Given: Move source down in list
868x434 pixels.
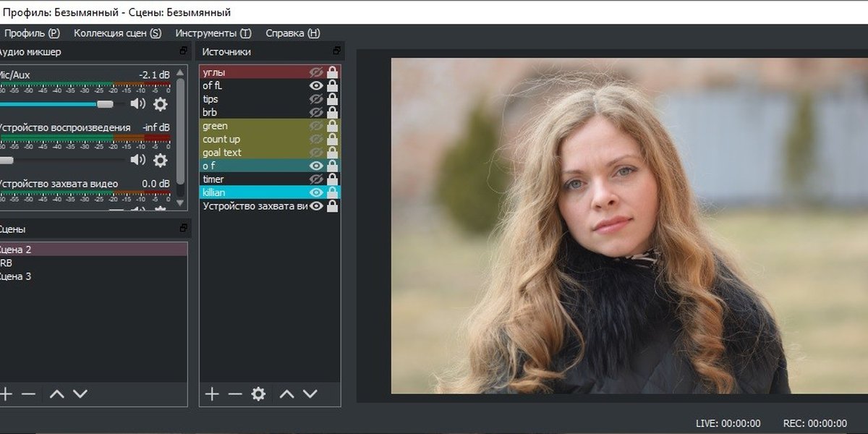Looking at the screenshot, I should pyautogui.click(x=310, y=394).
